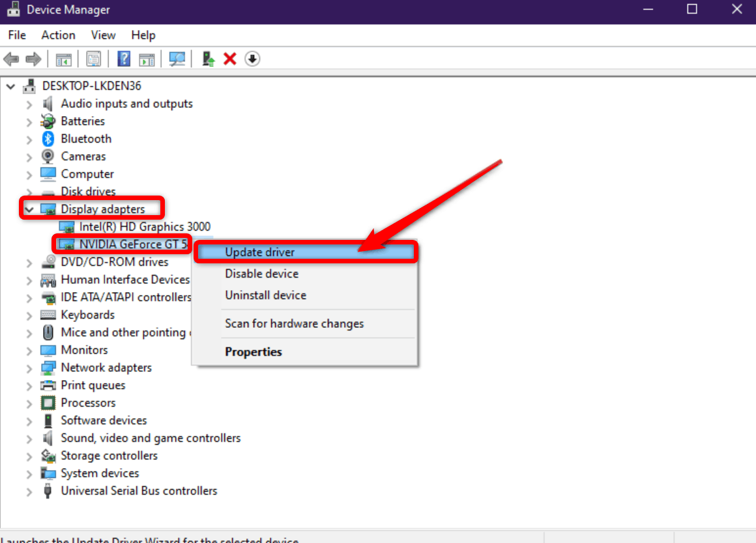Choose Uninstall device from the context menu
This screenshot has height=543, width=756.
(265, 295)
